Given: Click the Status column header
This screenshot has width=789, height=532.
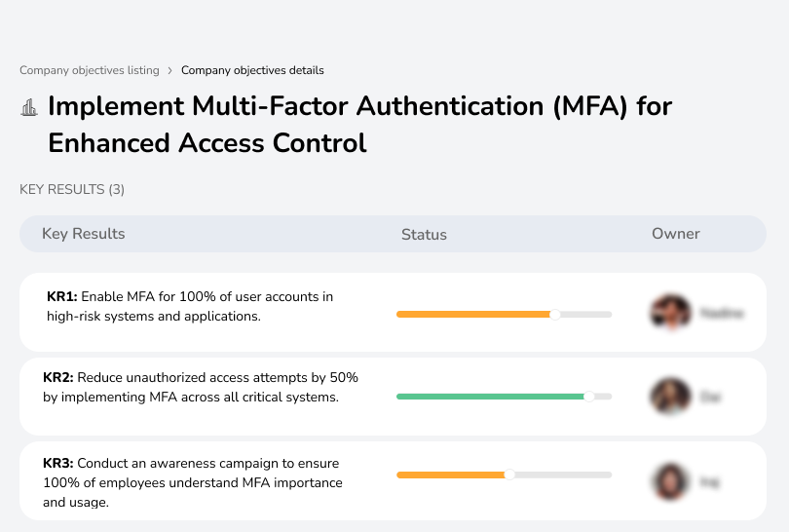Looking at the screenshot, I should [x=424, y=235].
